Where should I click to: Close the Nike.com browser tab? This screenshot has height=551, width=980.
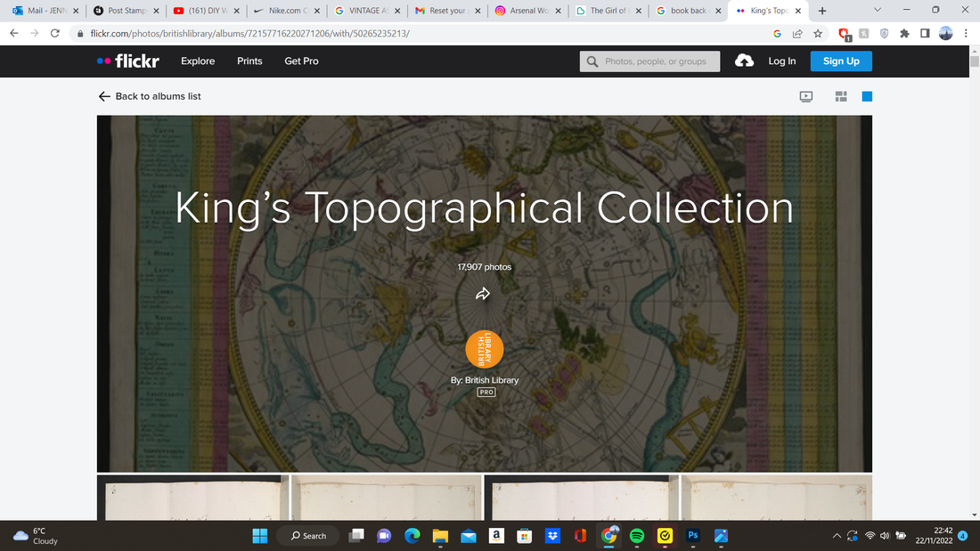pos(317,11)
